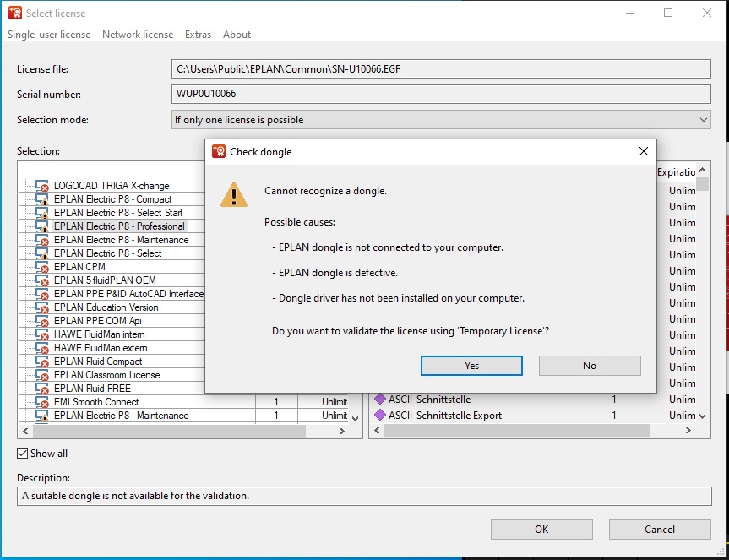Click the EPLAN Fluid Compact icon
Screen dimensions: 729x560
tap(42, 362)
